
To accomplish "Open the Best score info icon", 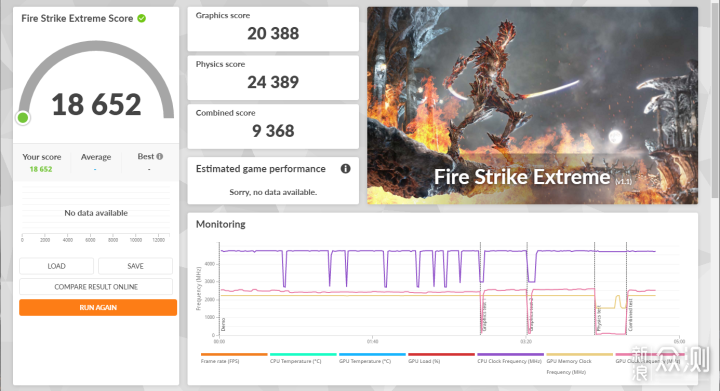I will [x=160, y=156].
